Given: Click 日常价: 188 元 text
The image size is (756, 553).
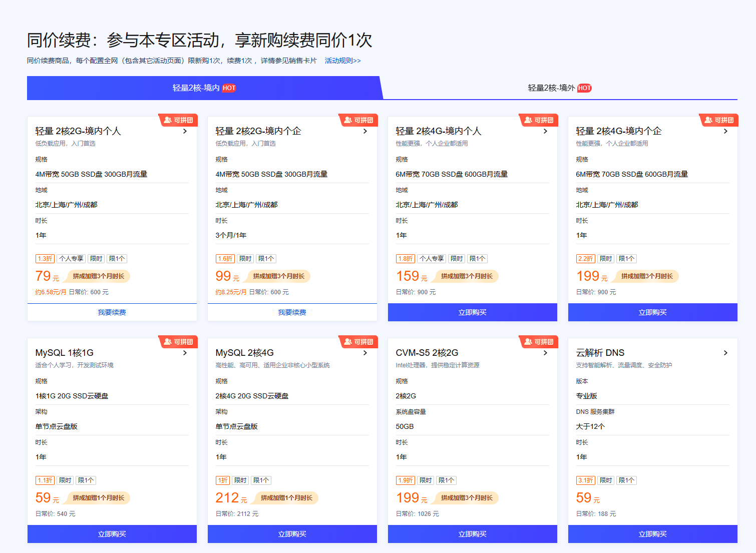Looking at the screenshot, I should point(596,514).
